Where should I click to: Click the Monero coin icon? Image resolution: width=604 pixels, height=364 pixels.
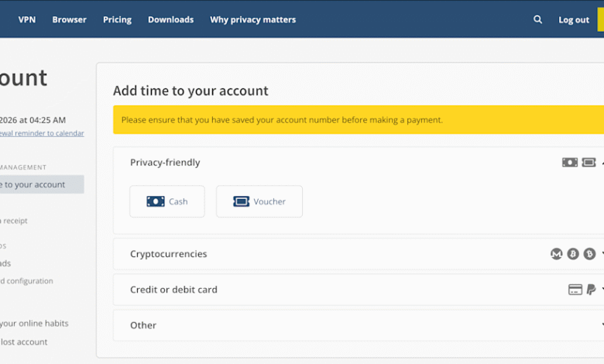[x=556, y=254]
